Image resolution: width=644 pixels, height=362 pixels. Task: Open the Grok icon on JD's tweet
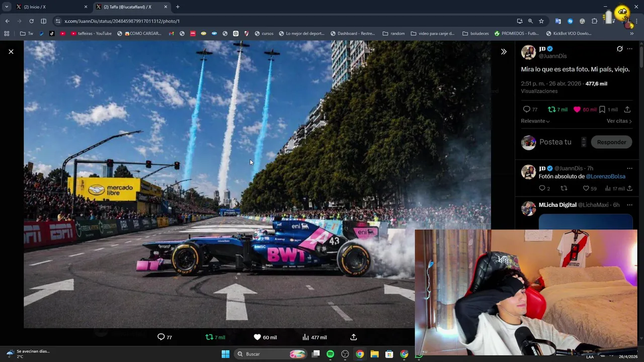(x=620, y=49)
